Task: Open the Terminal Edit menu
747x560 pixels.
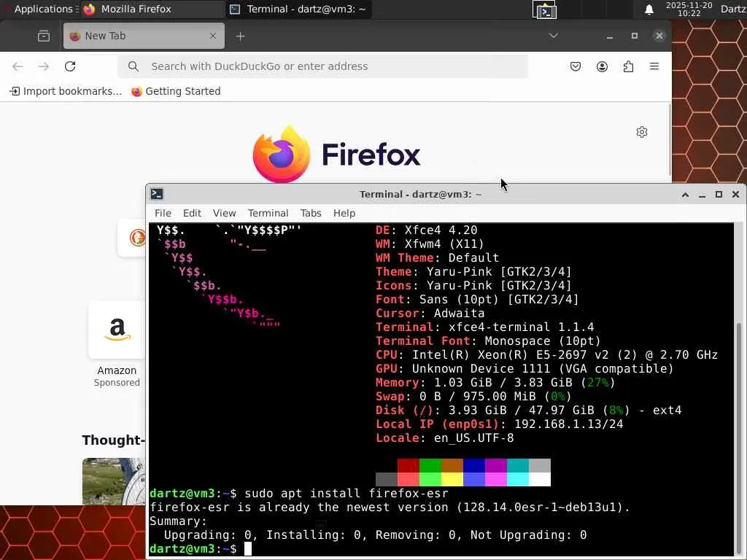Action: (x=192, y=214)
